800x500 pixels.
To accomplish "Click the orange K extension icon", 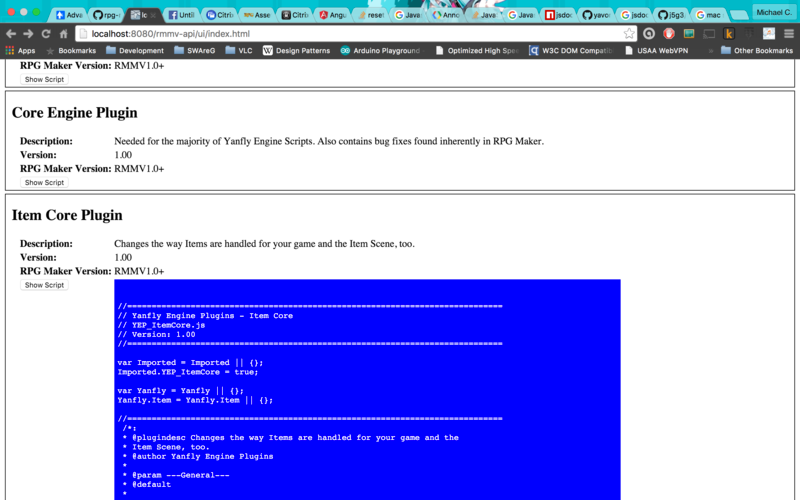I will pos(729,33).
